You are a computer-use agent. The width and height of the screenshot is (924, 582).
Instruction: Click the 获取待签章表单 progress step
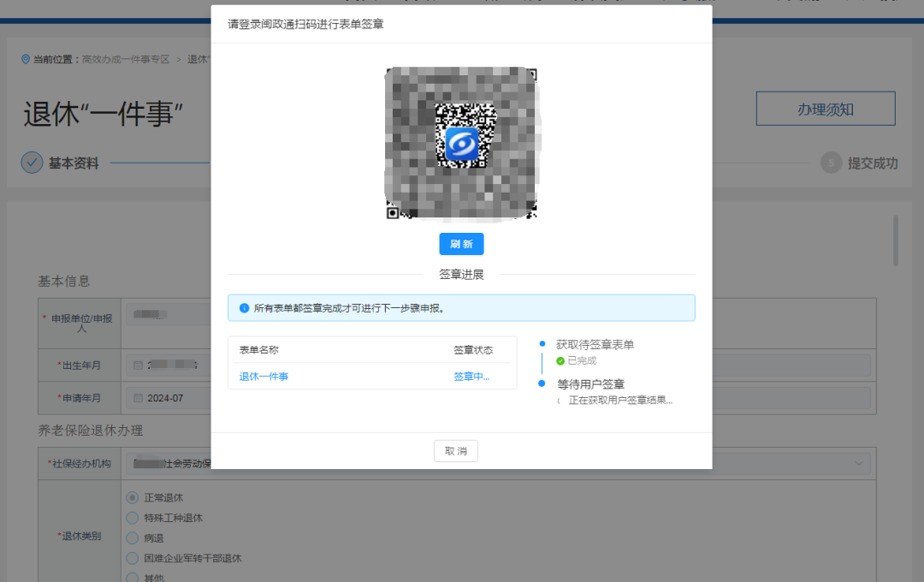click(x=595, y=344)
